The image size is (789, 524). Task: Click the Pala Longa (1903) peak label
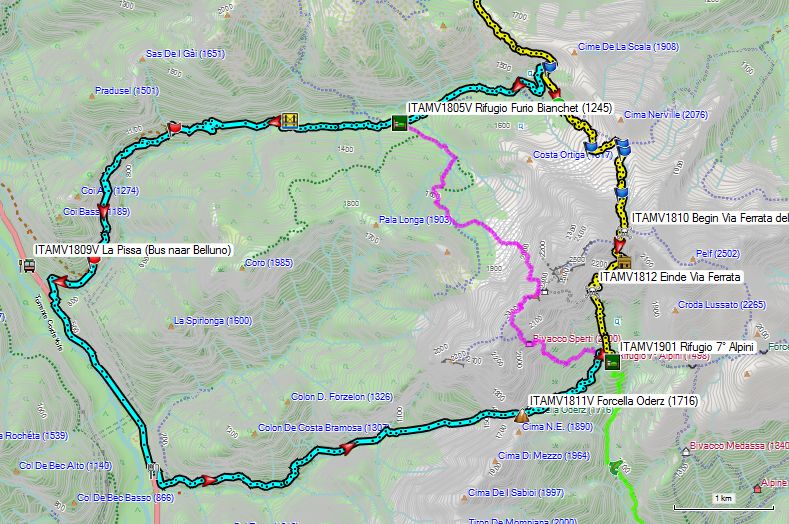point(415,219)
